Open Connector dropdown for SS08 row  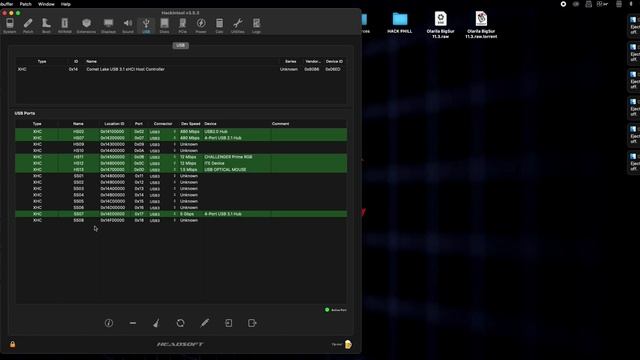pyautogui.click(x=163, y=220)
